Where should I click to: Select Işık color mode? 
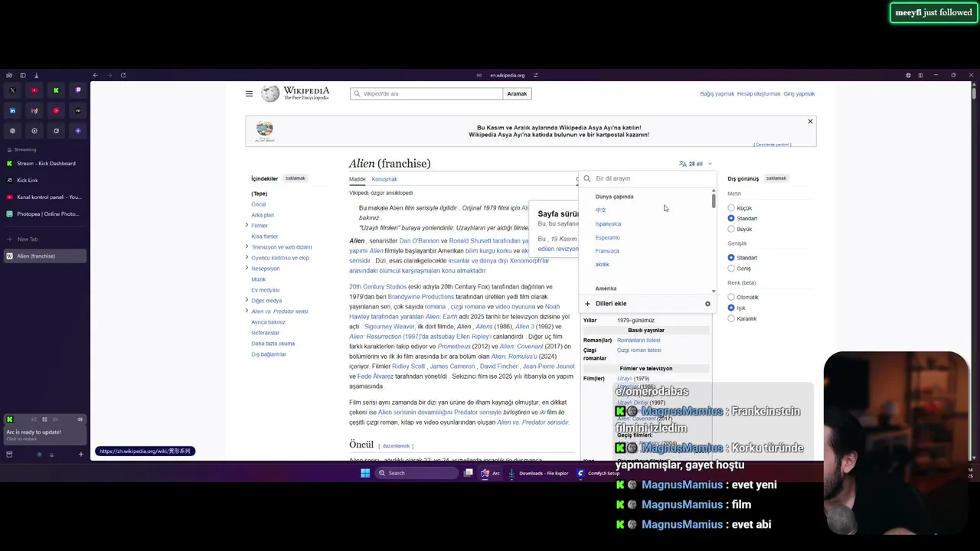click(x=731, y=308)
